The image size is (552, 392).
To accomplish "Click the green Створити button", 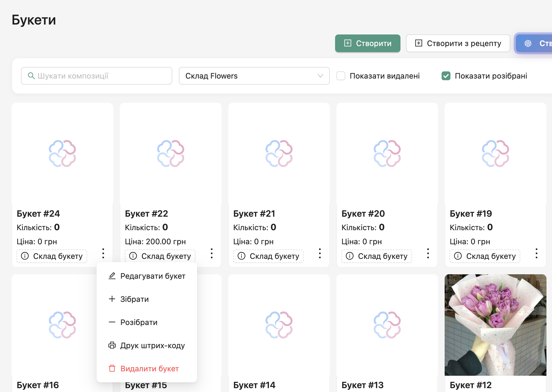I will (x=368, y=43).
